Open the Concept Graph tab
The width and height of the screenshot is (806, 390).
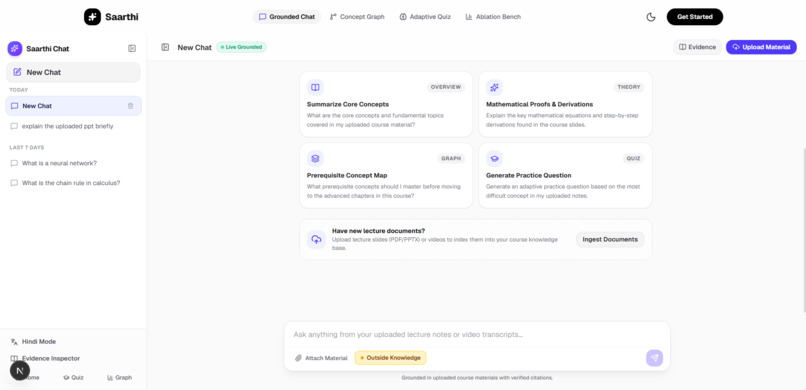click(357, 17)
